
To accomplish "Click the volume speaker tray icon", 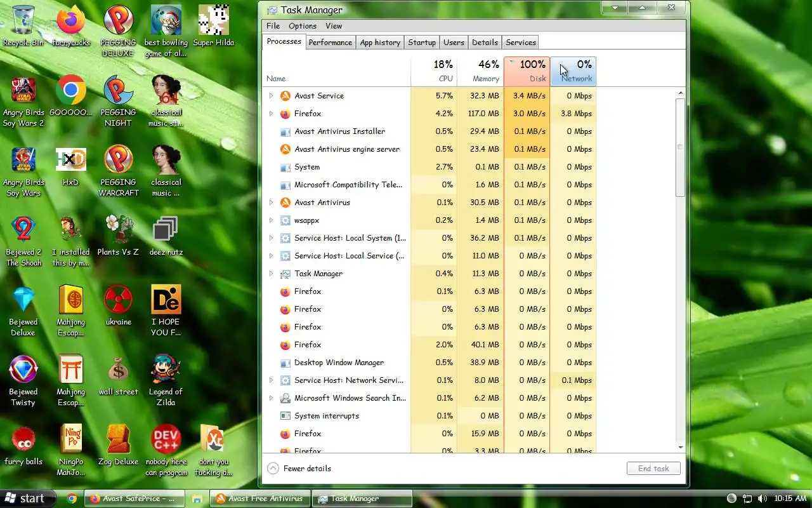I will pyautogui.click(x=763, y=498).
